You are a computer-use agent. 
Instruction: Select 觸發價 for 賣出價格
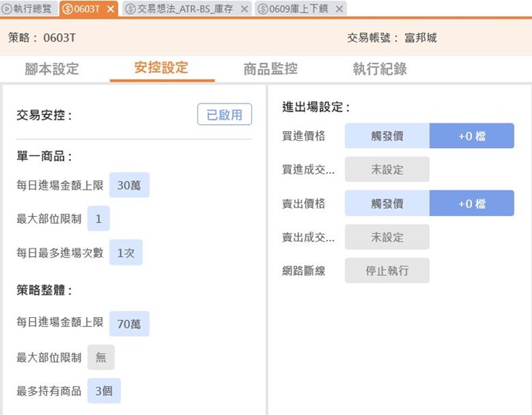point(387,204)
